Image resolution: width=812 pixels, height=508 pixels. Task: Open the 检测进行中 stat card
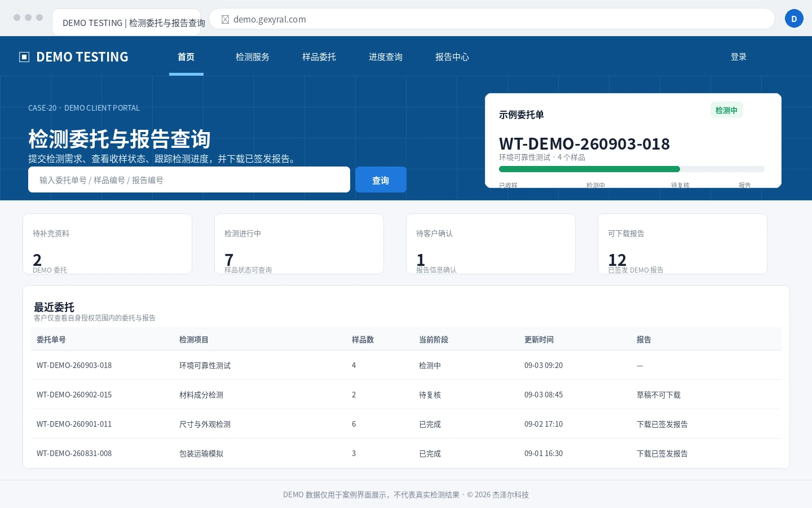click(x=299, y=244)
